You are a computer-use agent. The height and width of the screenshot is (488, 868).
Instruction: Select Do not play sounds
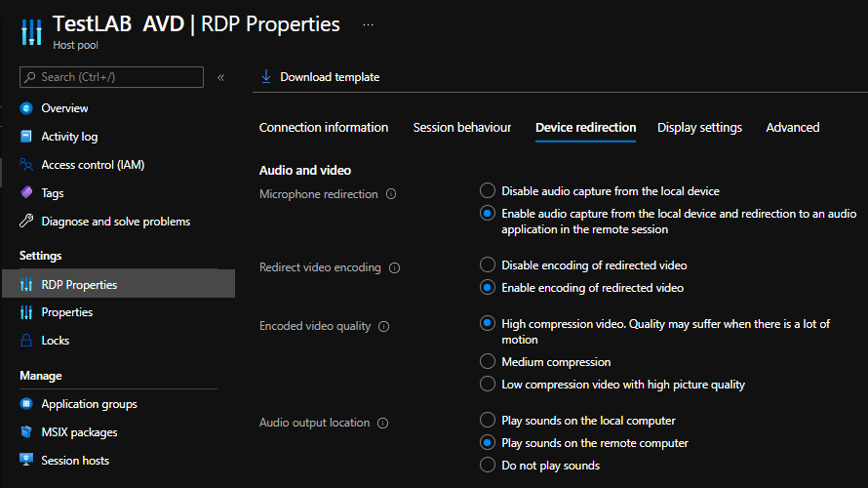[488, 465]
